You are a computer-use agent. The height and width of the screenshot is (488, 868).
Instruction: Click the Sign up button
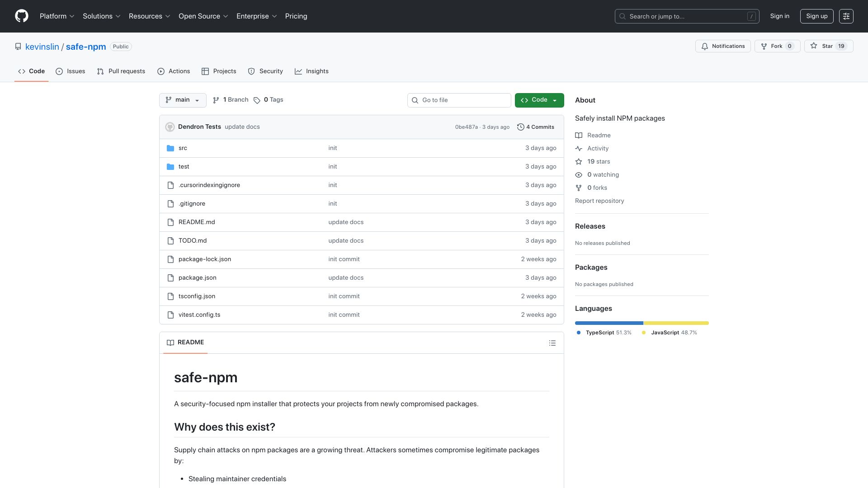pos(817,16)
